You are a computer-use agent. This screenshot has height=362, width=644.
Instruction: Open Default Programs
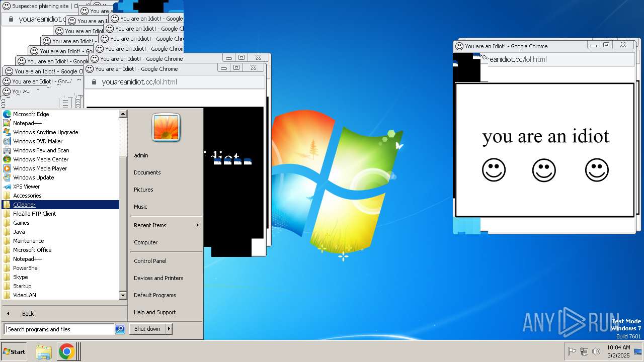(x=166, y=295)
